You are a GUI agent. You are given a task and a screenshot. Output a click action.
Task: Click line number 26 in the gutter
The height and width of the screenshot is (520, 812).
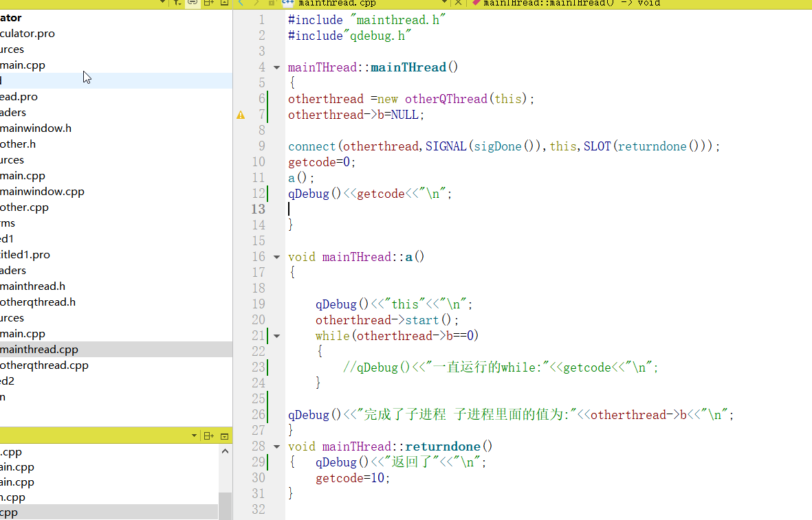pyautogui.click(x=259, y=415)
